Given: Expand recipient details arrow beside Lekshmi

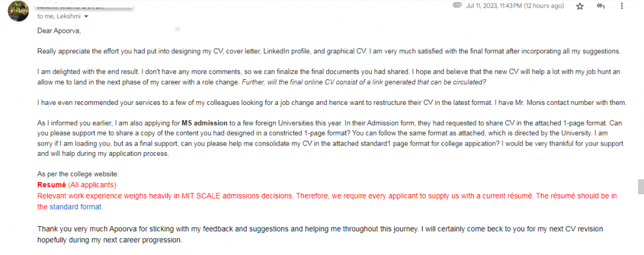Looking at the screenshot, I should coord(86,16).
